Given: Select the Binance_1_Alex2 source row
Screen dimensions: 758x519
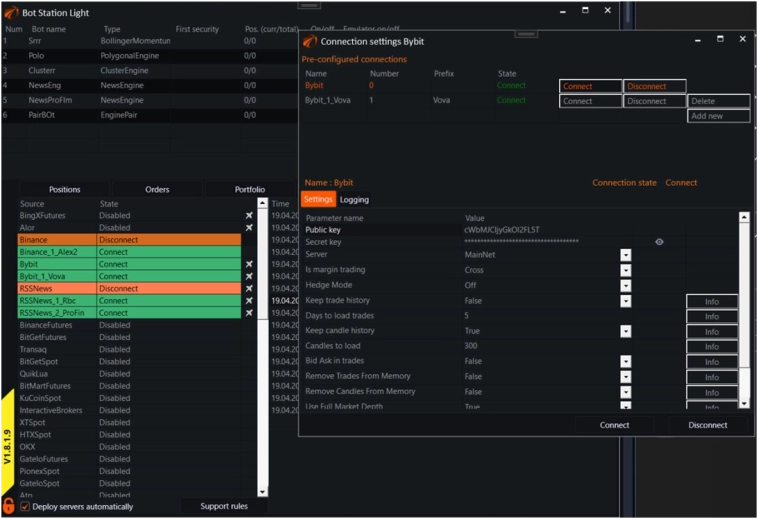Looking at the screenshot, I should coord(130,252).
